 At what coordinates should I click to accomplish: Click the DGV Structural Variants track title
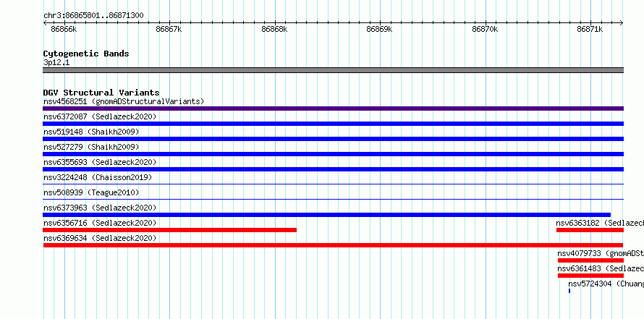pyautogui.click(x=101, y=93)
